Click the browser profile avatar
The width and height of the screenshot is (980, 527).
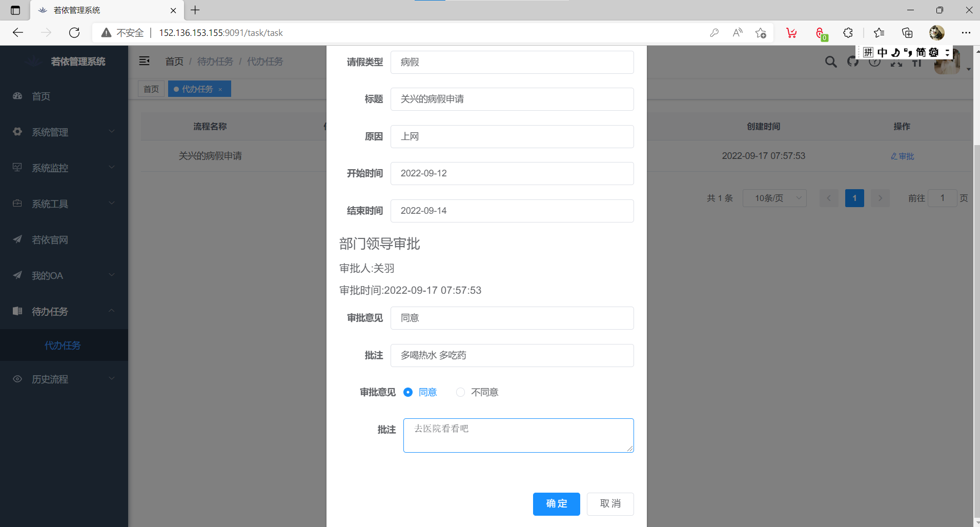[936, 33]
